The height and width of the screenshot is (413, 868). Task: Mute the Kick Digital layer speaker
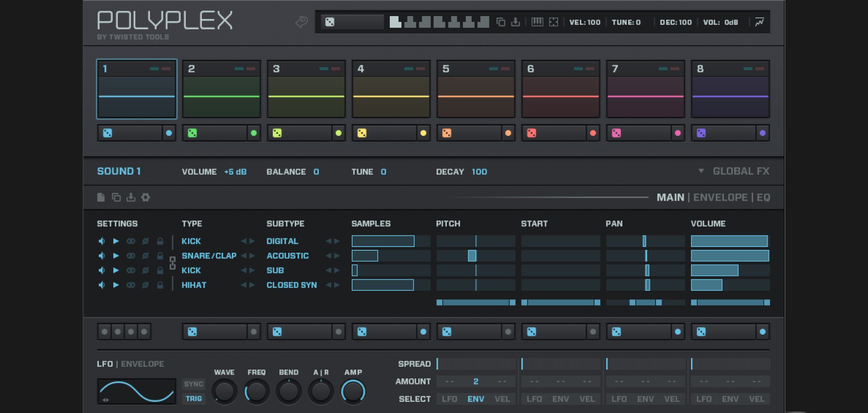101,241
